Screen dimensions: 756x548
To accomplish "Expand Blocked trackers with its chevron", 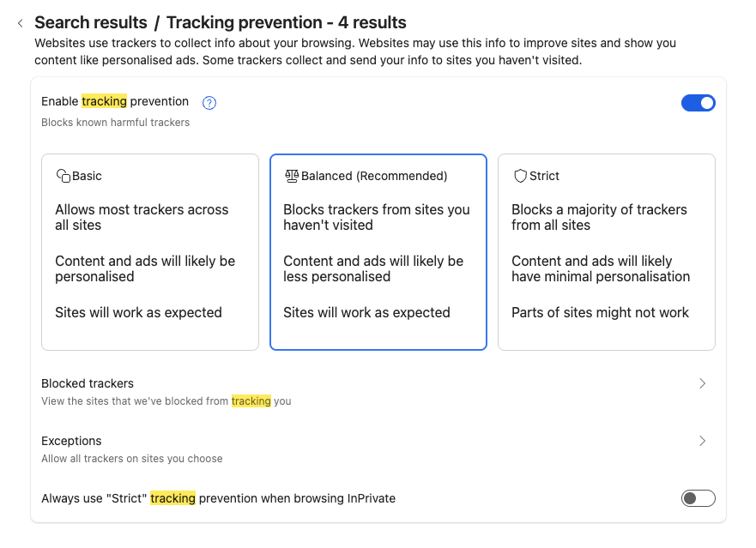I will (702, 383).
